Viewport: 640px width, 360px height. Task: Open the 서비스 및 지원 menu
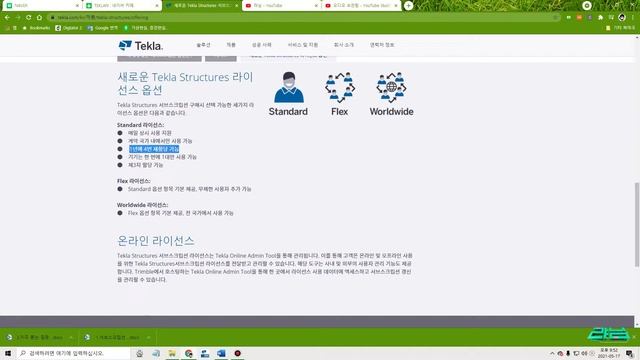point(303,45)
